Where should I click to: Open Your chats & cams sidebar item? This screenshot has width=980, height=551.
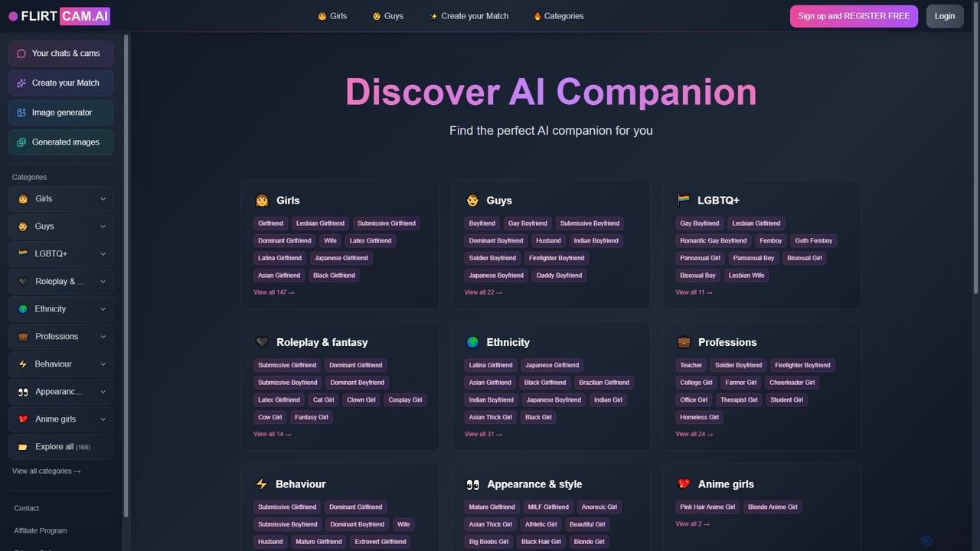60,54
